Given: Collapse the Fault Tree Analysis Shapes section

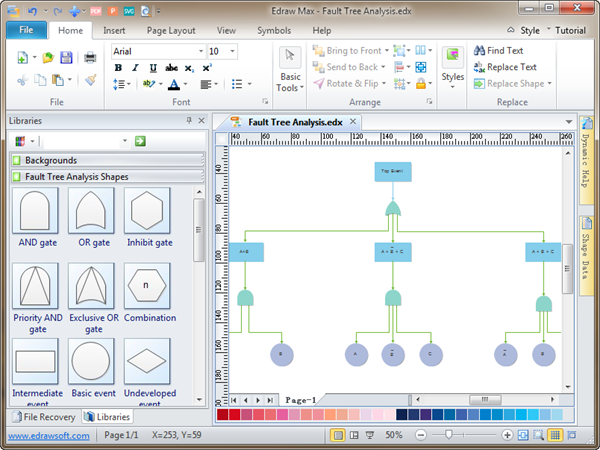Looking at the screenshot, I should [x=76, y=177].
